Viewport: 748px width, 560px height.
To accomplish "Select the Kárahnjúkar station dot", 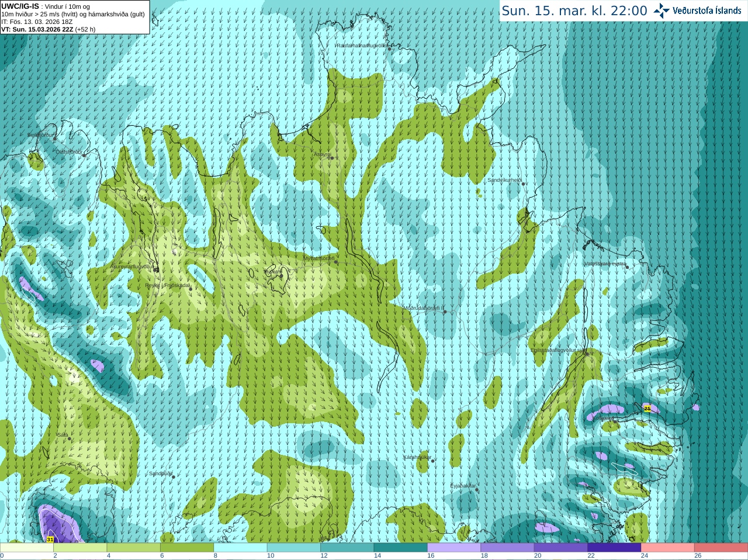I will (433, 461).
